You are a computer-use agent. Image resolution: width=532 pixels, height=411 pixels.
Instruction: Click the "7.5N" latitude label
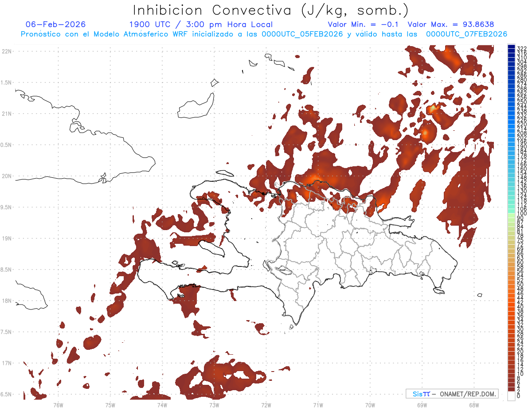pyautogui.click(x=7, y=332)
